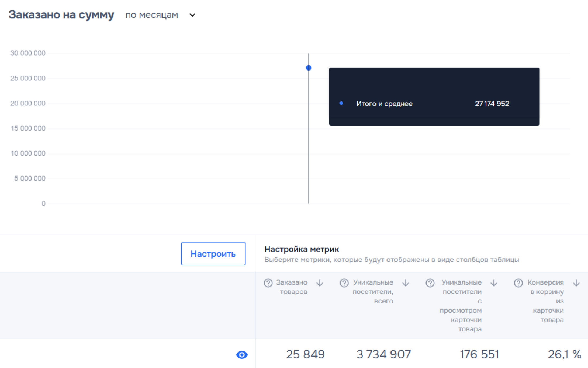Click help icon for Уникальные посетители, всего
This screenshot has height=368, width=588.
344,283
